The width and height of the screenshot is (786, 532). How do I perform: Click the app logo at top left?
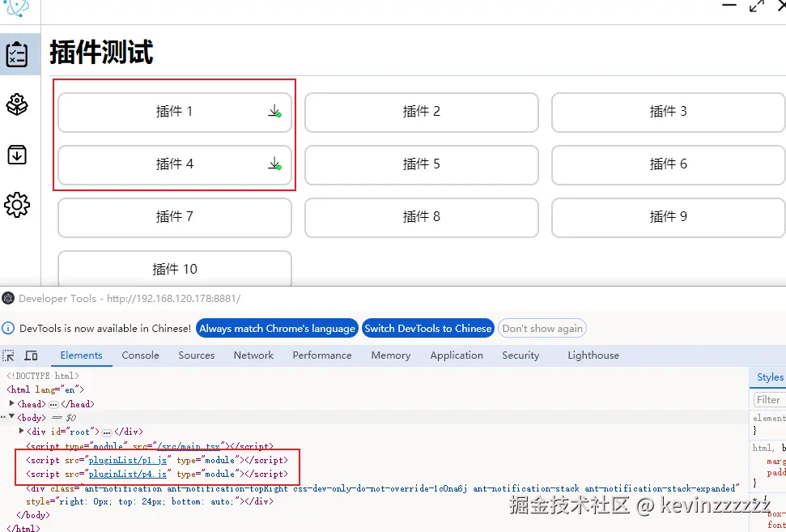coord(16,8)
